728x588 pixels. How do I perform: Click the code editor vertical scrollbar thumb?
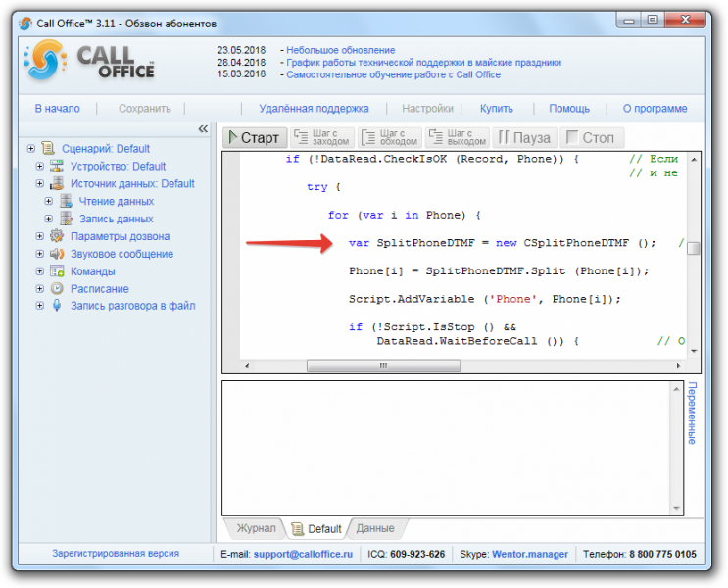tap(693, 249)
